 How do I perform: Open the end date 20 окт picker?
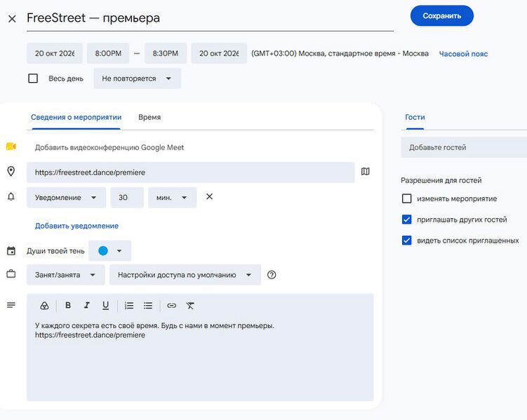(x=219, y=53)
